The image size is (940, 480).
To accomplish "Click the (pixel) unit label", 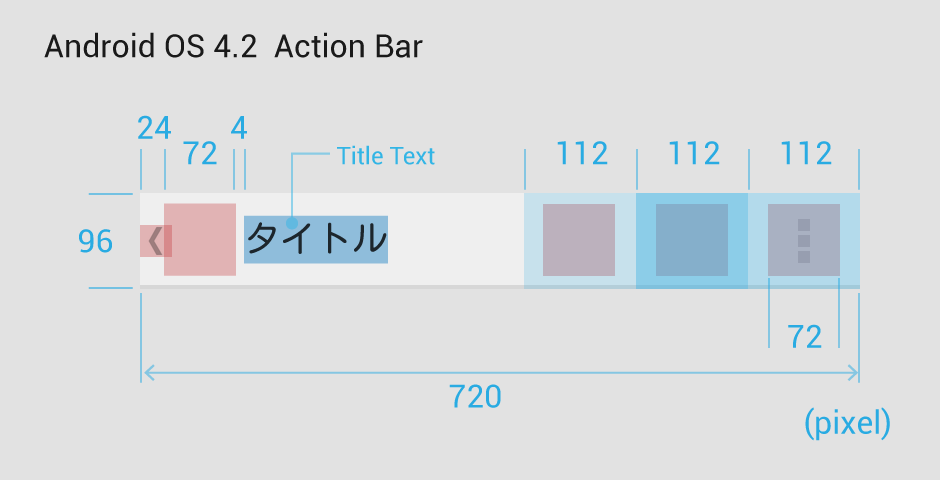I will click(x=847, y=424).
